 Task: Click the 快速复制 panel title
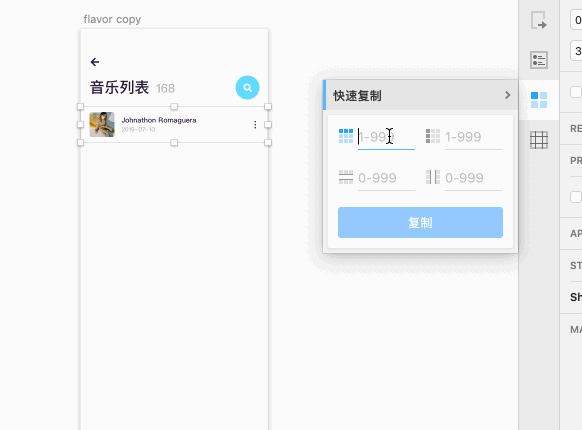[x=357, y=96]
